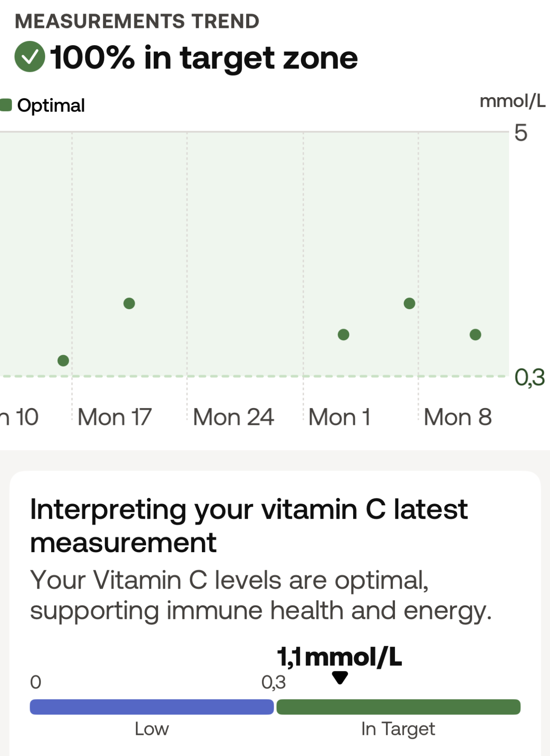Select the Mon 24 date label
The width and height of the screenshot is (550, 756).
click(x=233, y=417)
